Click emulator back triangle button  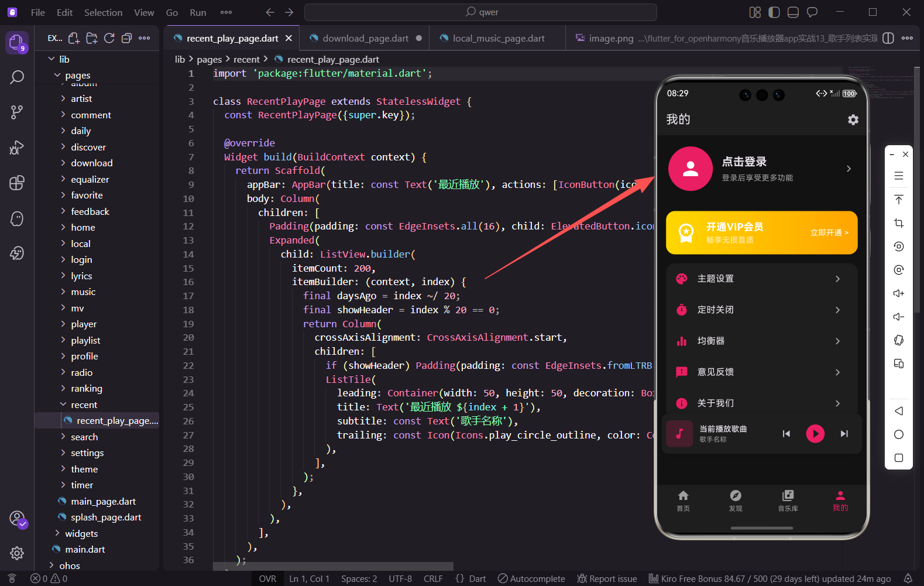[x=899, y=411]
